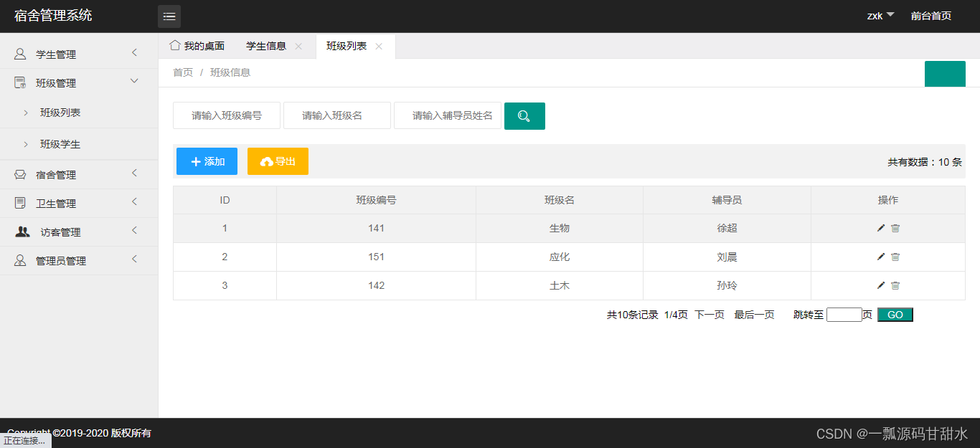Screen dimensions: 980x448
Task: Edit the row for class 应化
Action: (881, 257)
